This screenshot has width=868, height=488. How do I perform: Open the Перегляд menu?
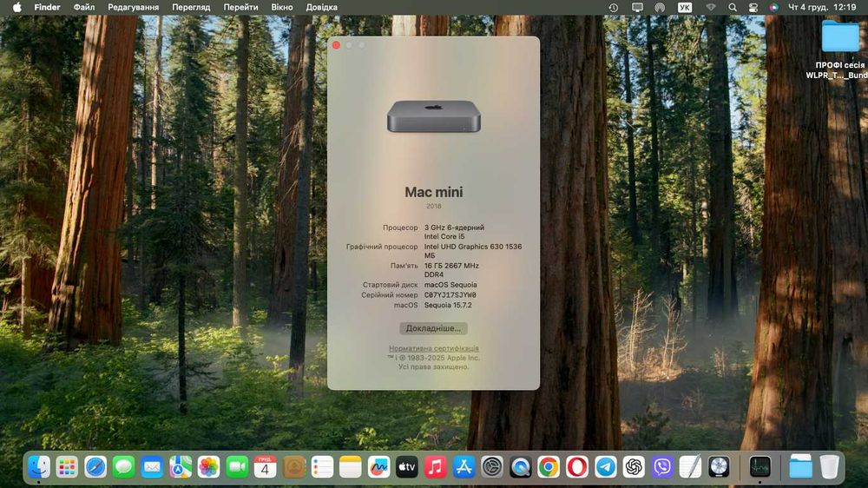(191, 7)
